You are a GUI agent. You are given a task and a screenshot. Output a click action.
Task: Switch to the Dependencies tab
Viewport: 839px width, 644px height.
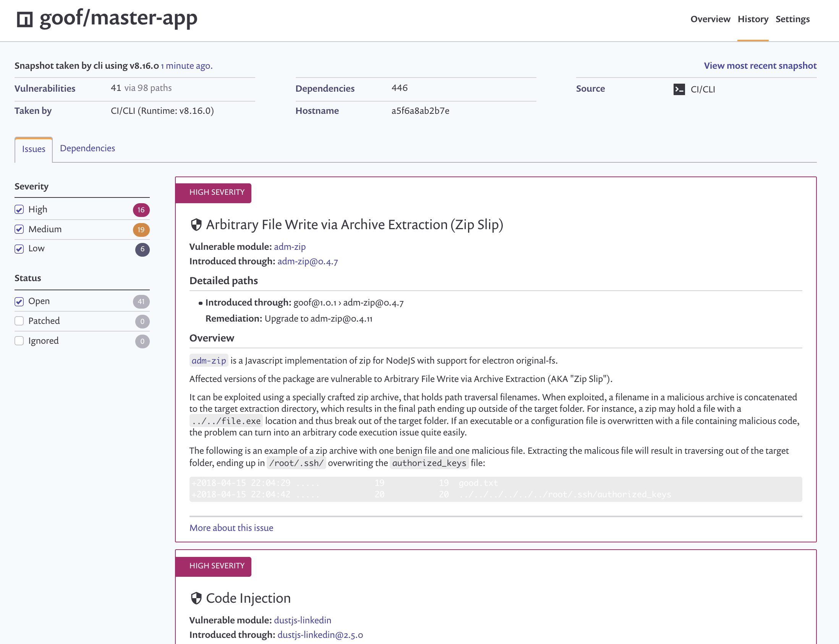[87, 148]
